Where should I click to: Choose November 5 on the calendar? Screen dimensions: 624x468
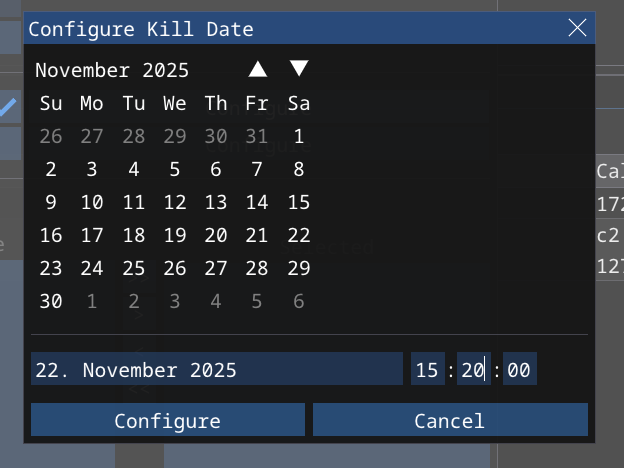pyautogui.click(x=175, y=169)
